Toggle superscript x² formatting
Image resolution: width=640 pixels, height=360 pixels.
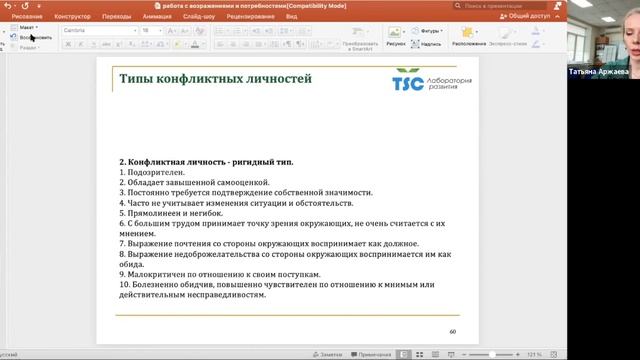119,44
